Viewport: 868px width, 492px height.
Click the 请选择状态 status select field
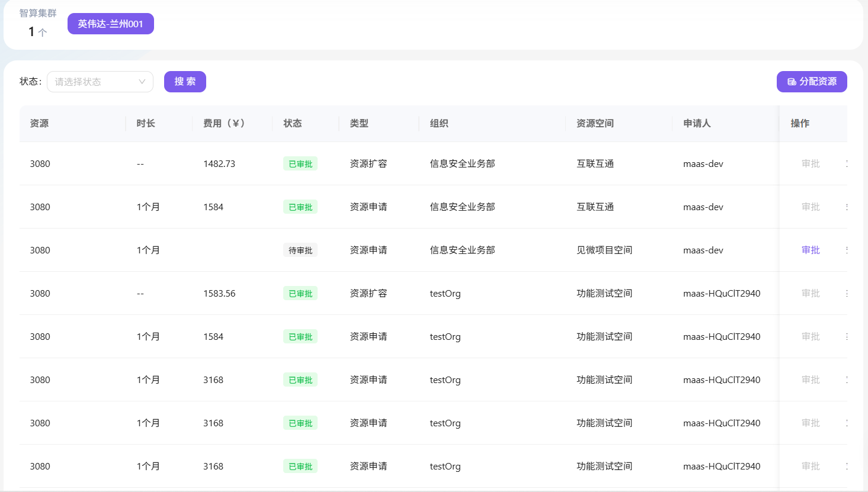[94, 82]
